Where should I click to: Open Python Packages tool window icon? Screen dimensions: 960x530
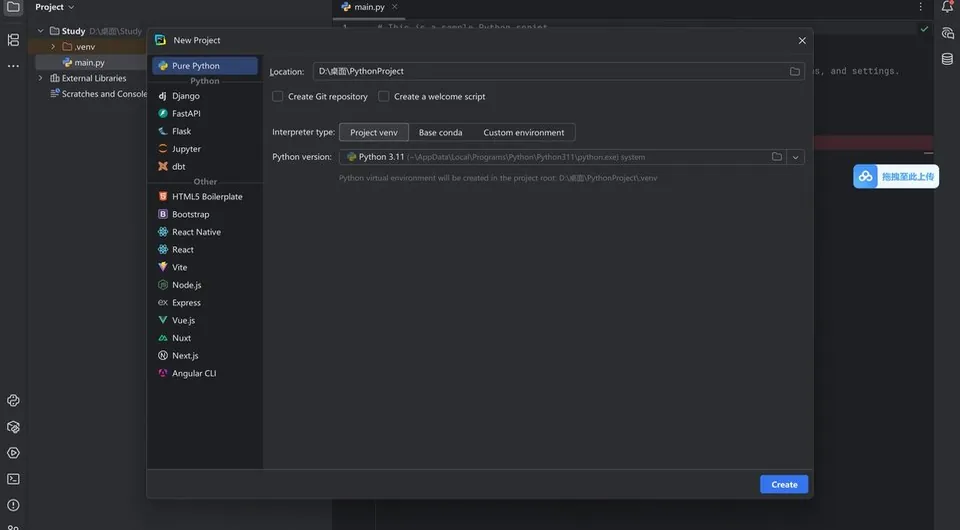pyautogui.click(x=13, y=427)
